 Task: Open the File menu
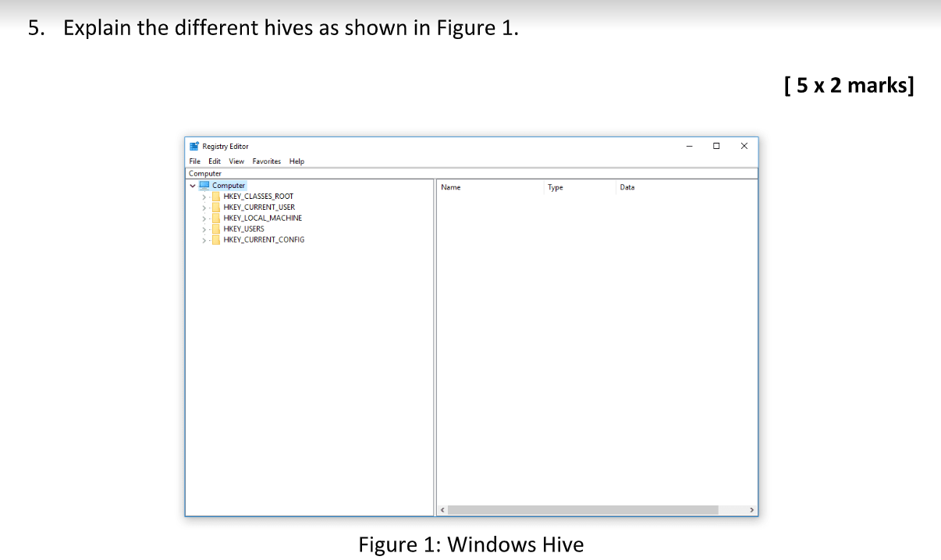point(194,161)
